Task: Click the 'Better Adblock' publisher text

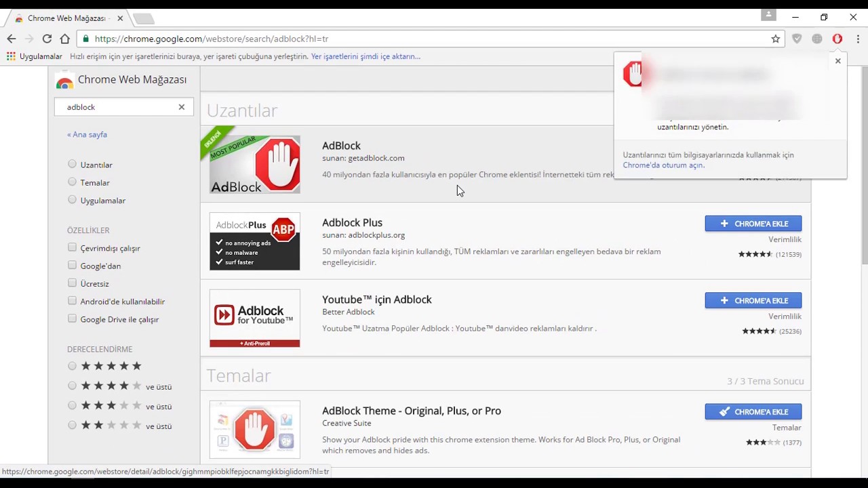Action: tap(349, 312)
